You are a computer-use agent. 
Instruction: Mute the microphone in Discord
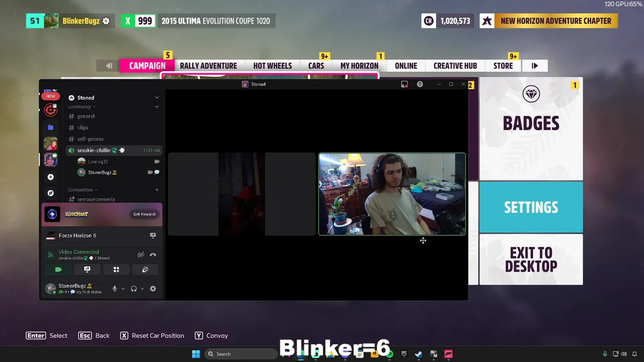pyautogui.click(x=115, y=289)
